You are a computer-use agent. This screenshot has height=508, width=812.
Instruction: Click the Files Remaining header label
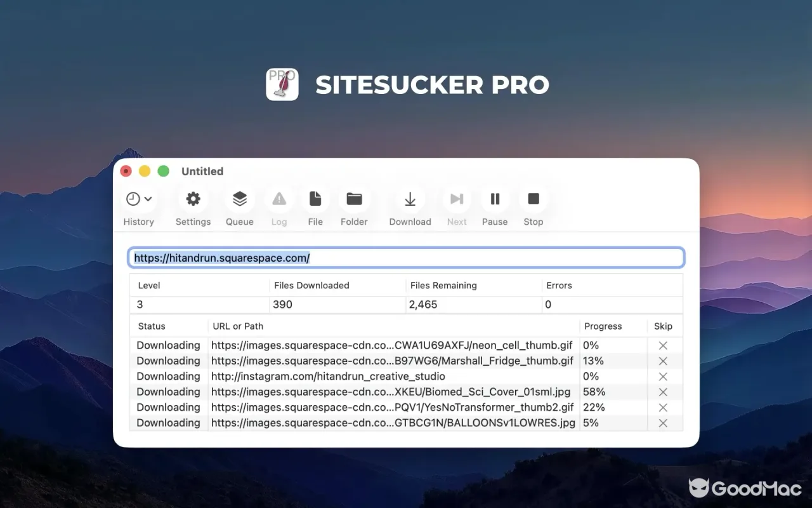pos(443,285)
